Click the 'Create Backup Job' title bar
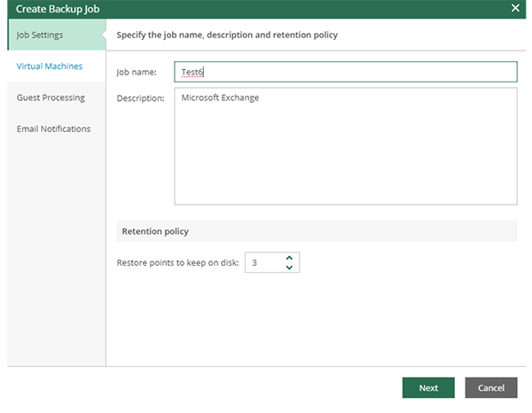 (x=59, y=8)
